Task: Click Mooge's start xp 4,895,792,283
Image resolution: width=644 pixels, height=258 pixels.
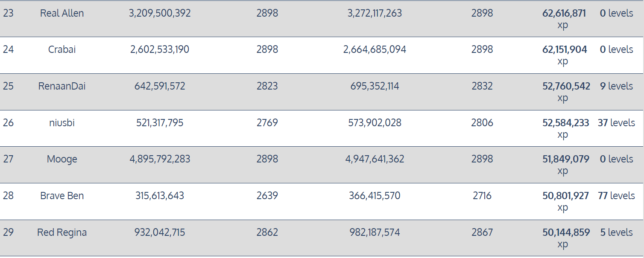Action: tap(160, 159)
